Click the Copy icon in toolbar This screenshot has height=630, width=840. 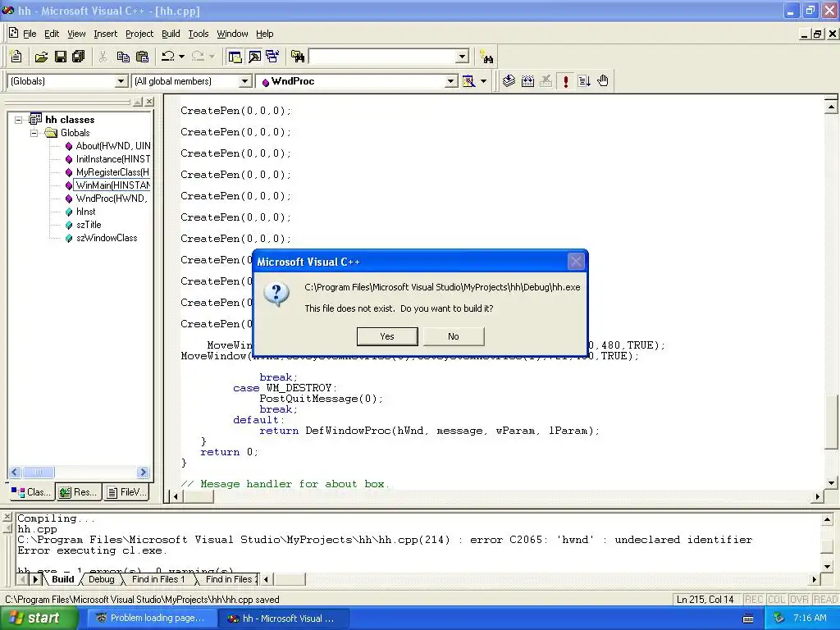pos(123,57)
